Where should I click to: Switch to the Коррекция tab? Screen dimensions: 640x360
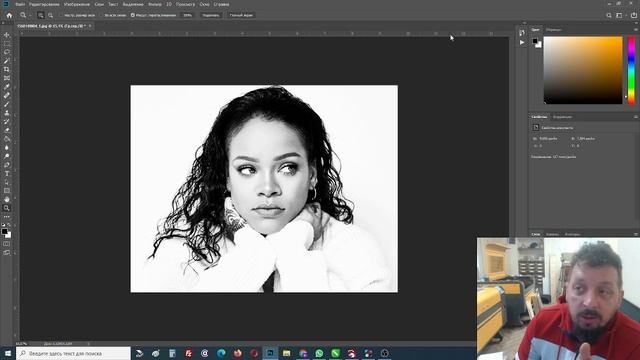pos(562,117)
